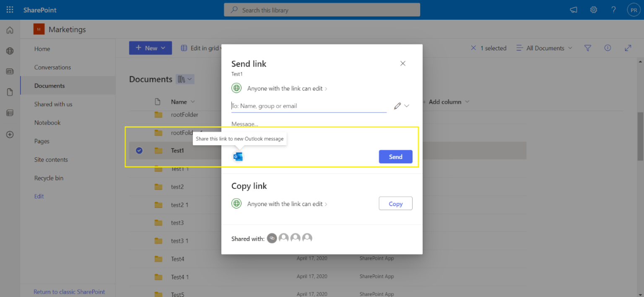Click Return to classic SharePoint link
Viewport: 644px width, 297px height.
69,292
